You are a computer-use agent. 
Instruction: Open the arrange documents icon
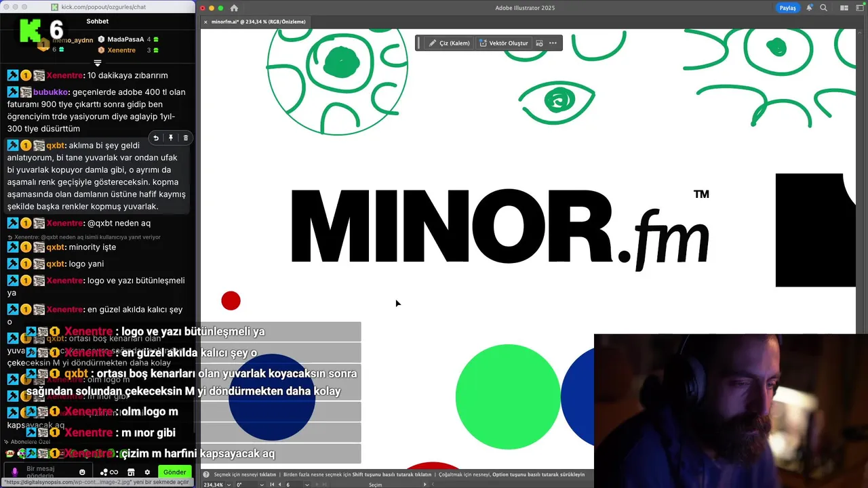[844, 8]
